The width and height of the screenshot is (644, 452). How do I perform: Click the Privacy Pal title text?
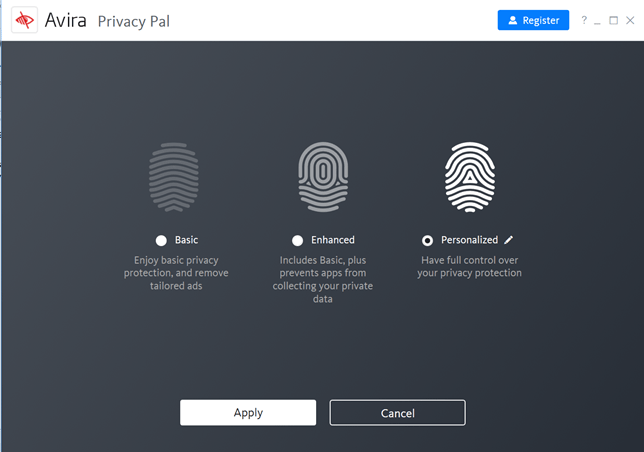pyautogui.click(x=133, y=21)
